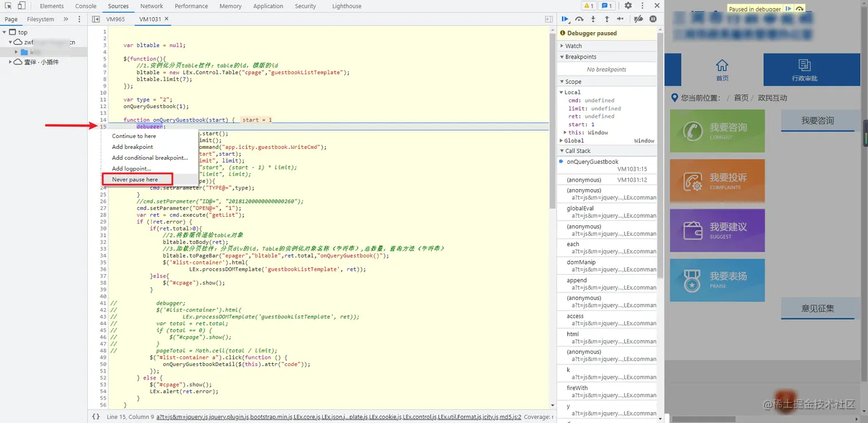Toggle pause on exceptions

coord(653,19)
